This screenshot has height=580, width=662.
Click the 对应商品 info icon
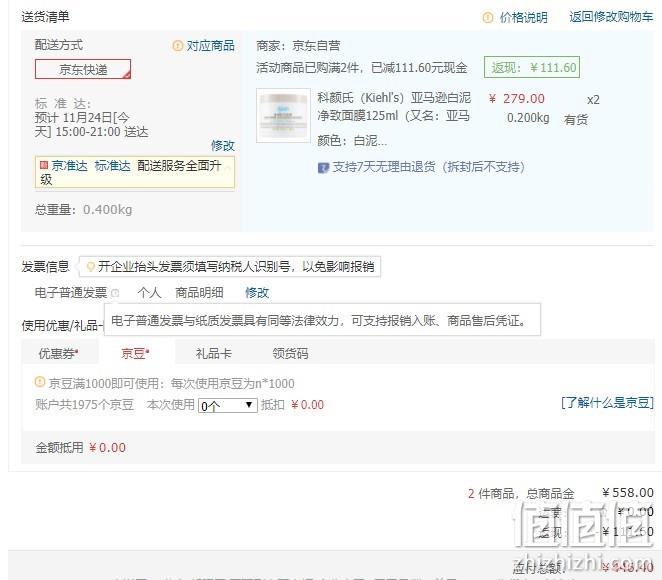pos(177,46)
